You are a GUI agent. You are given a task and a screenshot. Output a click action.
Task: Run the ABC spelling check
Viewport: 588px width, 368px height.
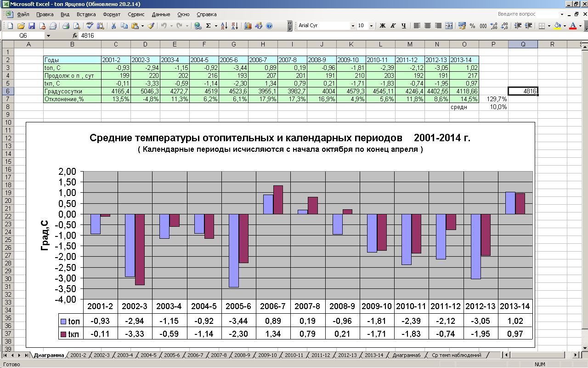(x=90, y=26)
